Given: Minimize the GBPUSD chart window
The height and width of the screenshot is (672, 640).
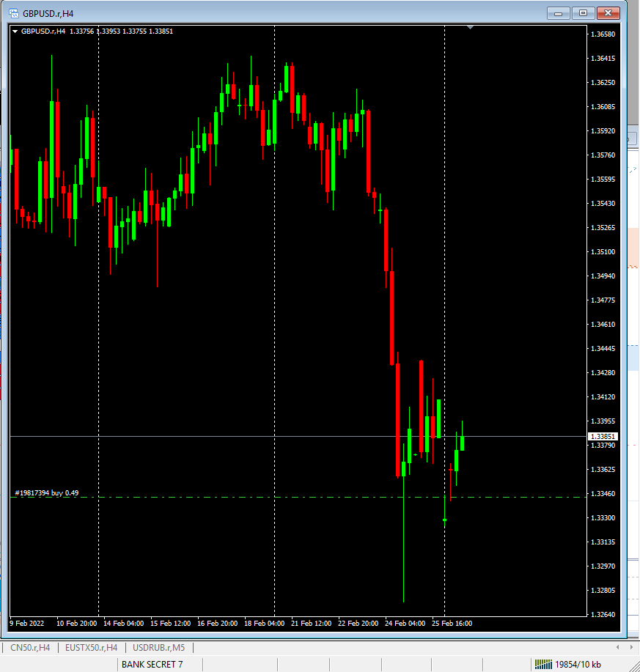Looking at the screenshot, I should (x=558, y=13).
